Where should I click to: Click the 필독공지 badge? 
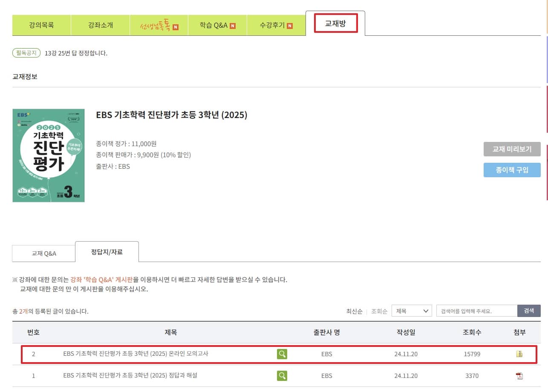[26, 53]
